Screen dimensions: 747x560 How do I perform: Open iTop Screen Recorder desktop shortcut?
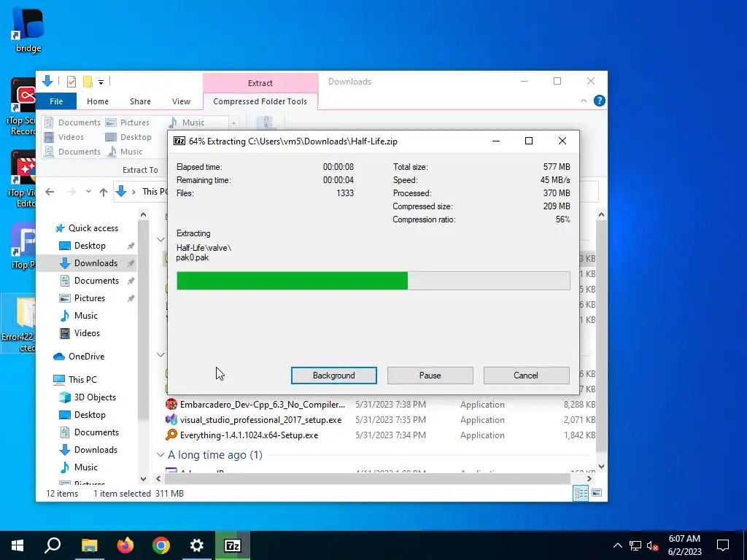[x=23, y=106]
